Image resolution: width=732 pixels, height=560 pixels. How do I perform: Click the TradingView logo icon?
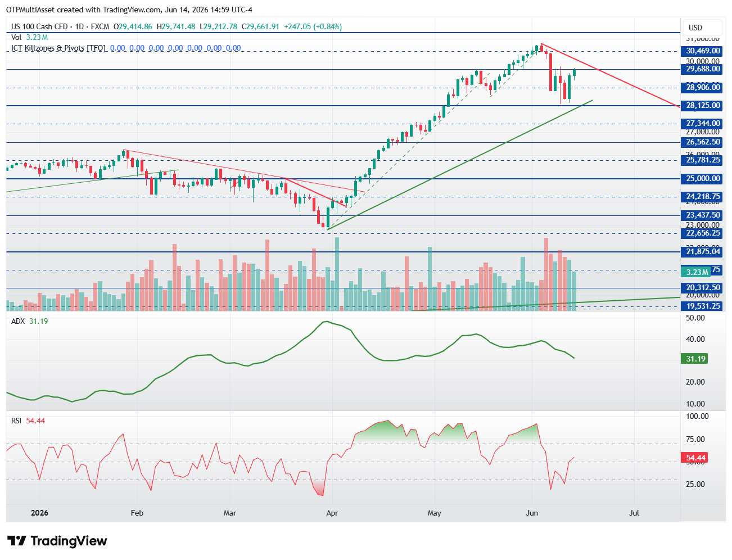pos(16,541)
